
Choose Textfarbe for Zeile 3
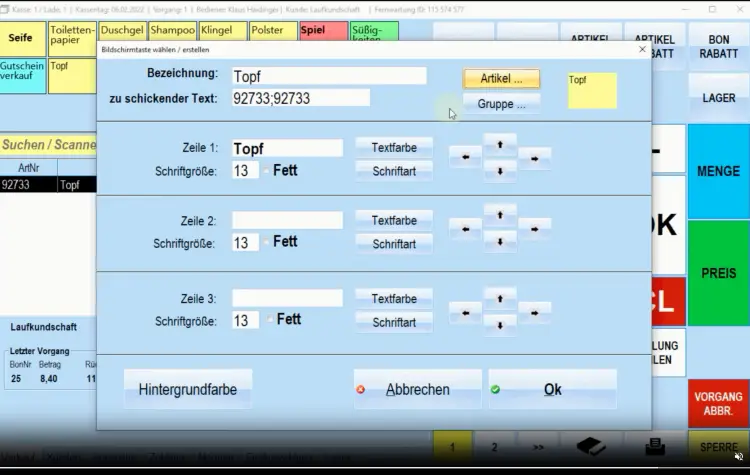tap(394, 299)
